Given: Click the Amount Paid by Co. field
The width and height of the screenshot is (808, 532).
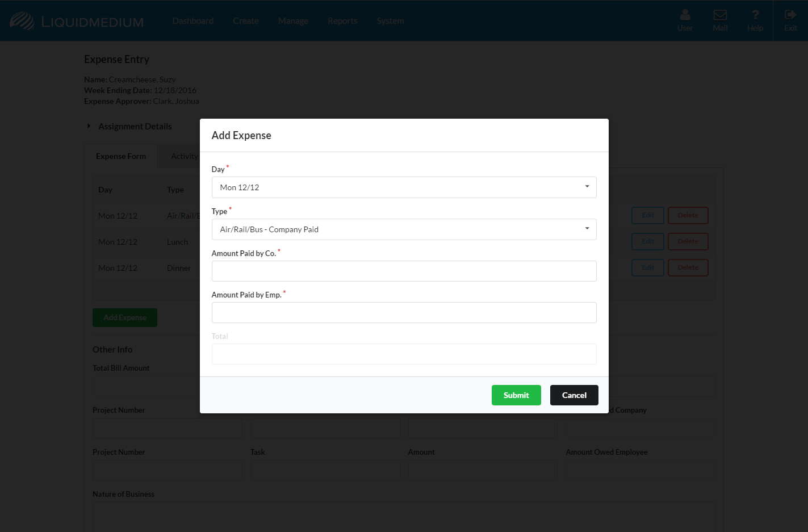Looking at the screenshot, I should click(x=404, y=271).
